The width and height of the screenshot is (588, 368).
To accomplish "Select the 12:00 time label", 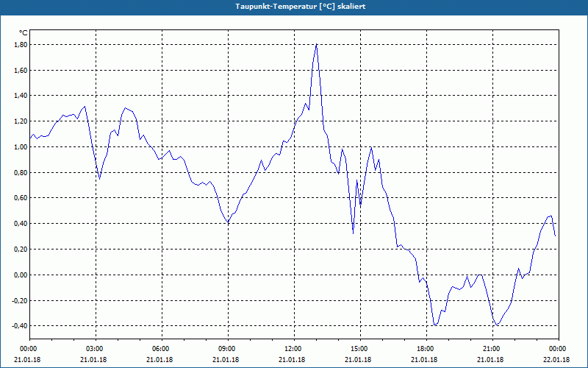I will point(295,349).
